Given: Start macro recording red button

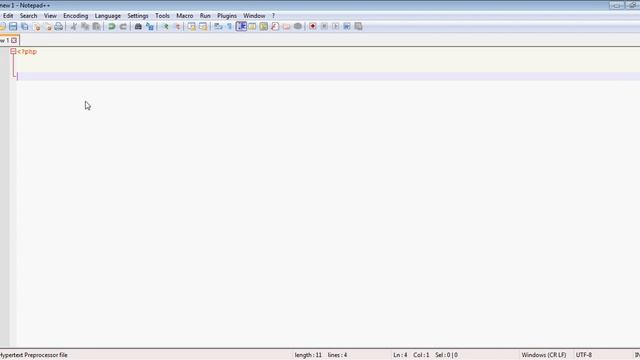Looking at the screenshot, I should (x=313, y=27).
